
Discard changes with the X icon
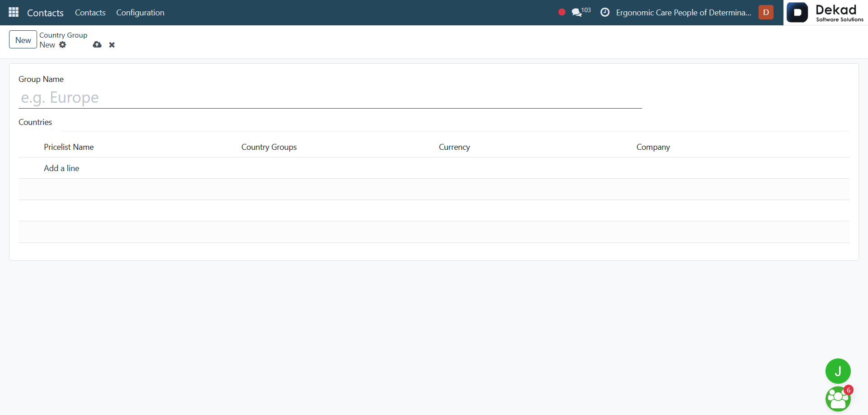pyautogui.click(x=112, y=45)
